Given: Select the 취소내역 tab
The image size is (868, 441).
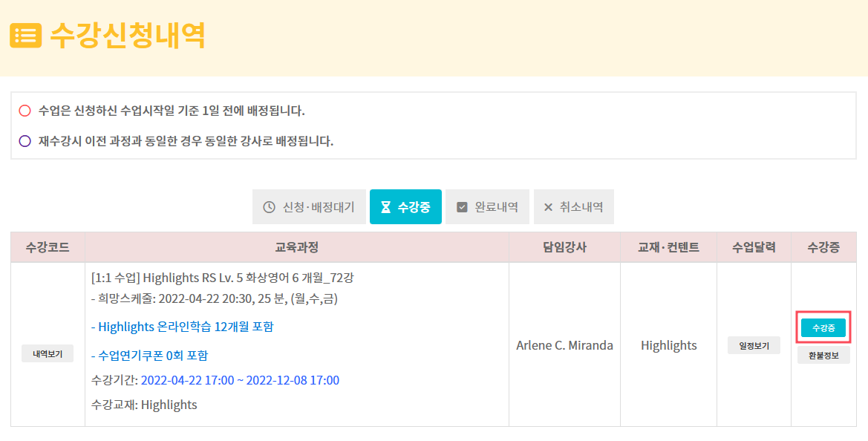Looking at the screenshot, I should 573,207.
